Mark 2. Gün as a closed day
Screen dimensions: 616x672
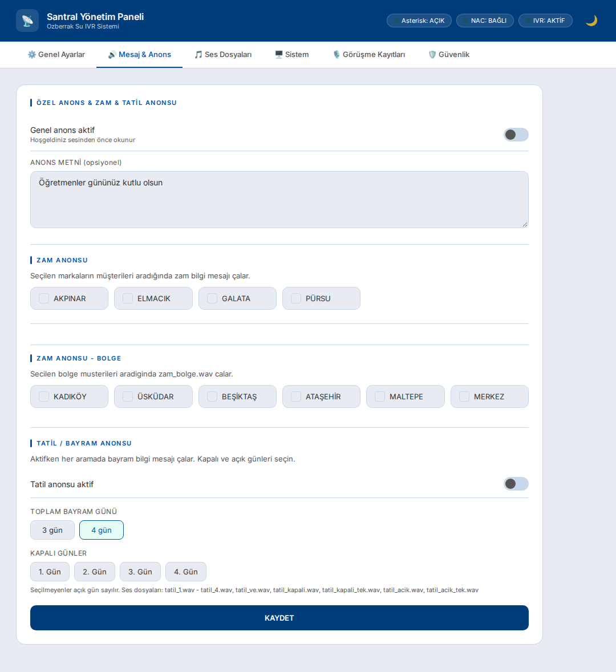click(95, 572)
